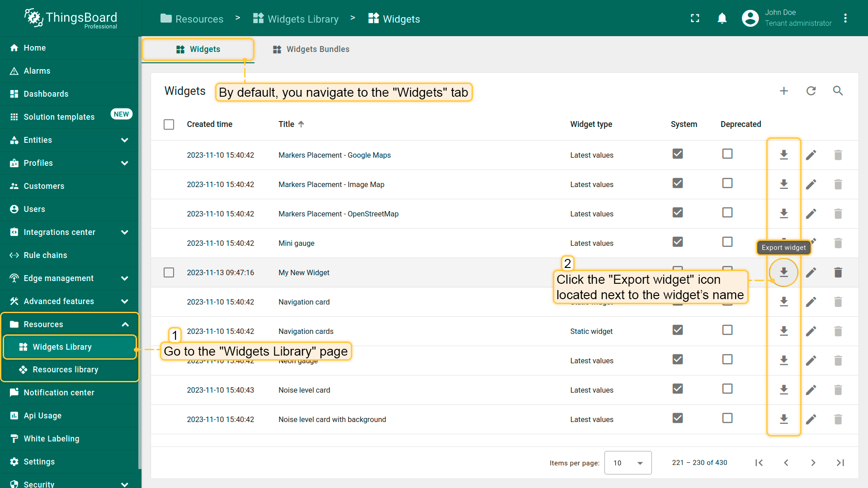
Task: Toggle Deprecated checkbox for Noise level card
Action: click(727, 389)
